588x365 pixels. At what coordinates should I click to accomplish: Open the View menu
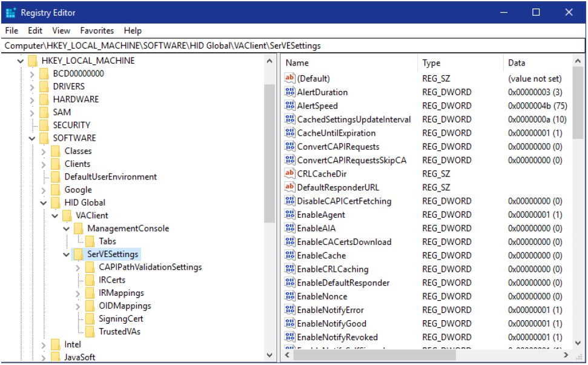click(x=61, y=30)
